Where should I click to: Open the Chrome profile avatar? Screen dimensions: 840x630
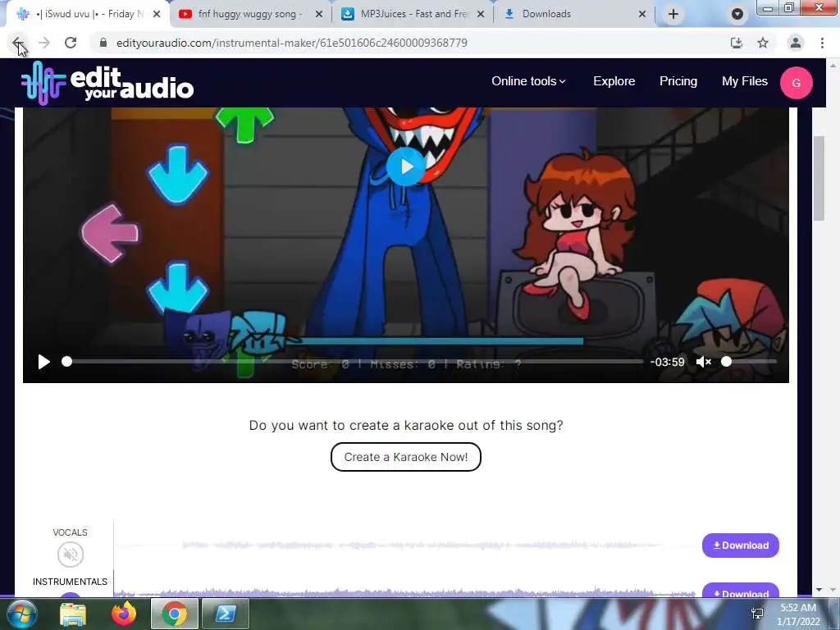796,43
